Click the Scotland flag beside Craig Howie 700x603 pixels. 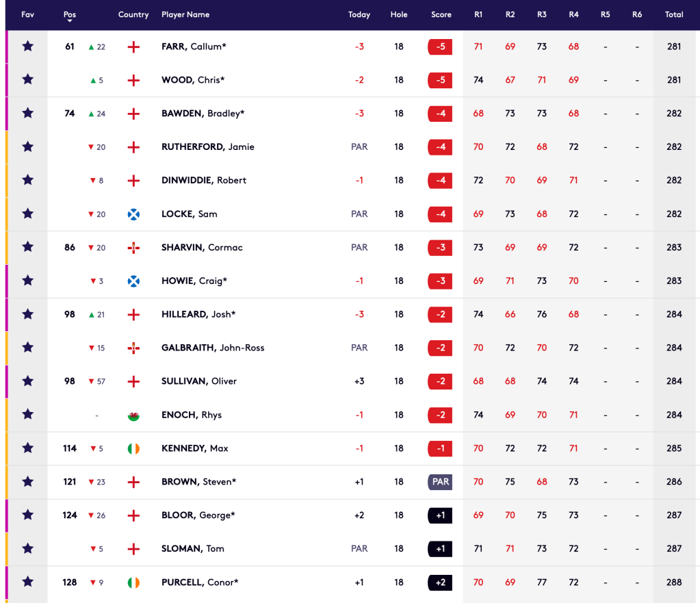tap(133, 281)
